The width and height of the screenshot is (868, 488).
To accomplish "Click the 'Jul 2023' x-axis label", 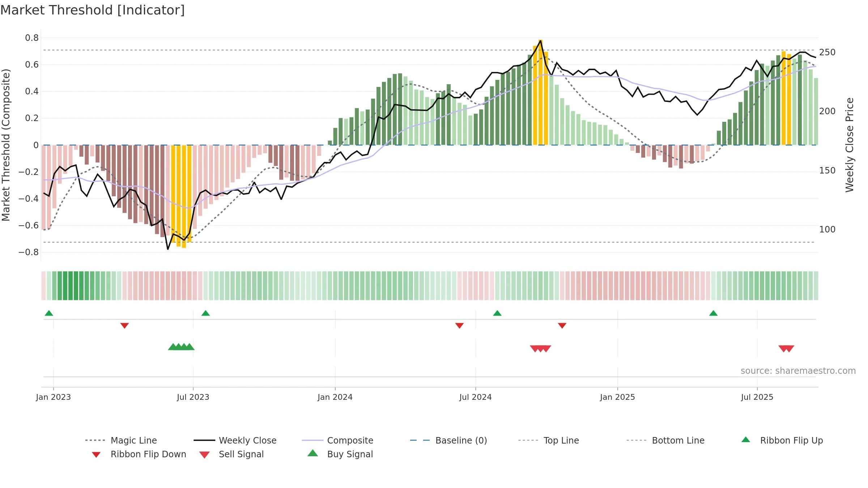I will click(193, 397).
